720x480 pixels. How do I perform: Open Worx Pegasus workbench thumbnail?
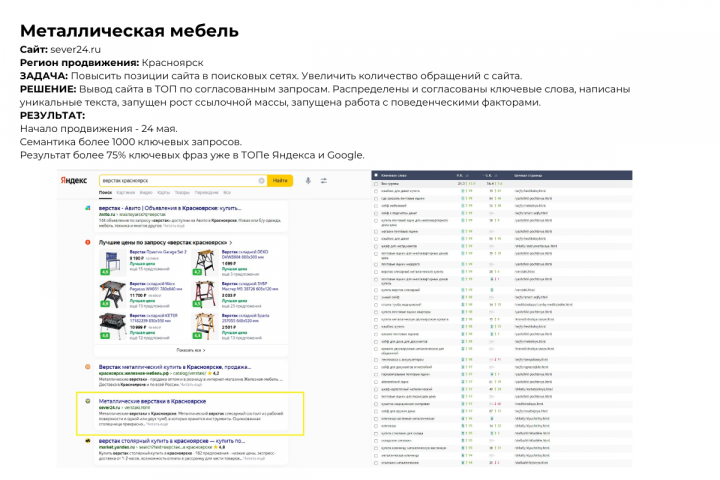[112, 294]
